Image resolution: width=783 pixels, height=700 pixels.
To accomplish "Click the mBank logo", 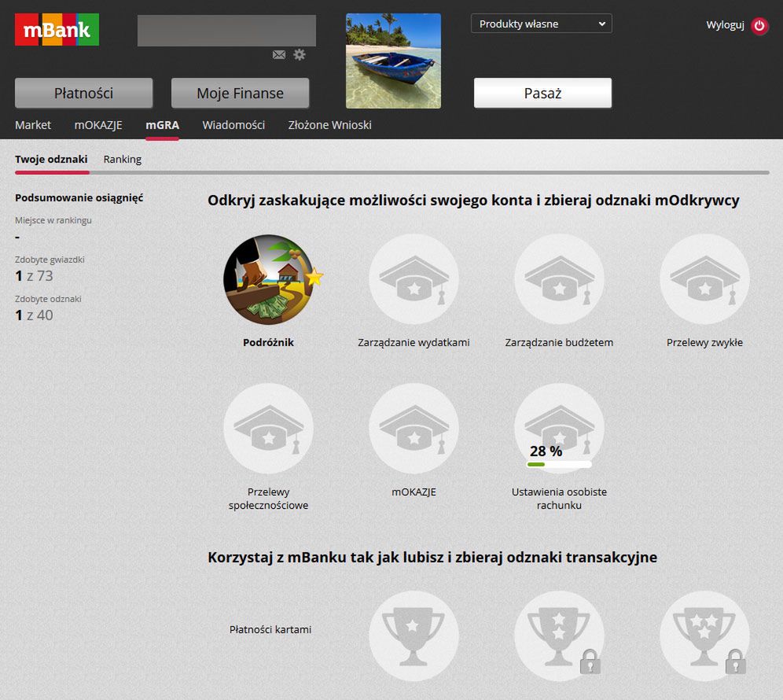I will tap(57, 30).
